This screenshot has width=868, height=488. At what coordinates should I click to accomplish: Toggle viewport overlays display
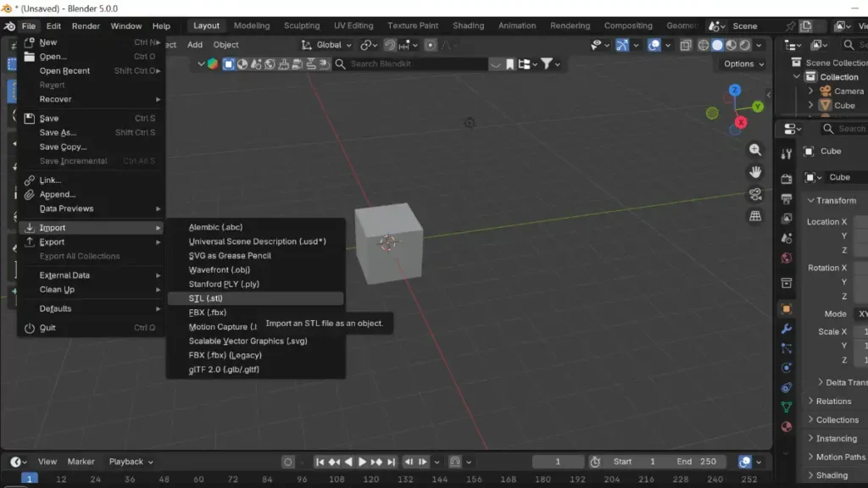[654, 45]
